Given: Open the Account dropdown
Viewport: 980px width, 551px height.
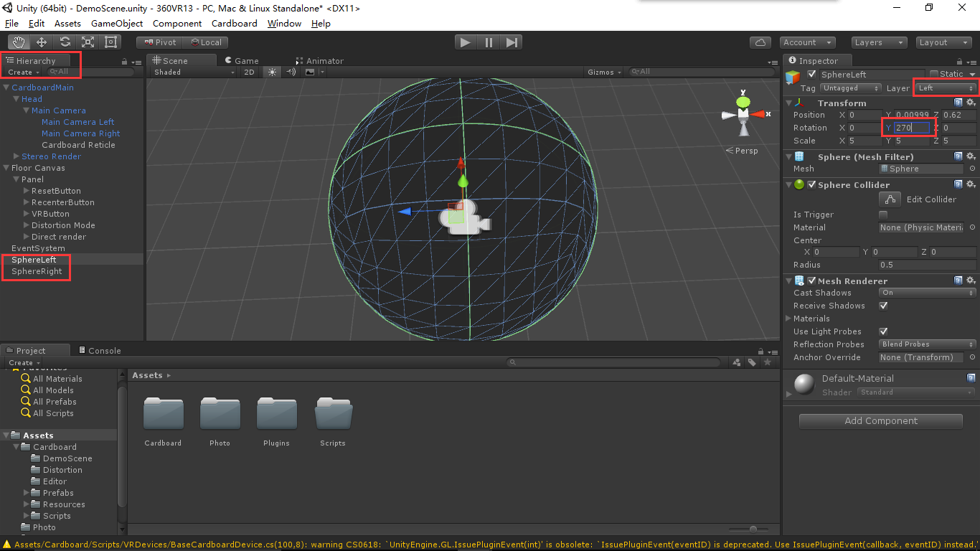Looking at the screenshot, I should click(x=808, y=42).
